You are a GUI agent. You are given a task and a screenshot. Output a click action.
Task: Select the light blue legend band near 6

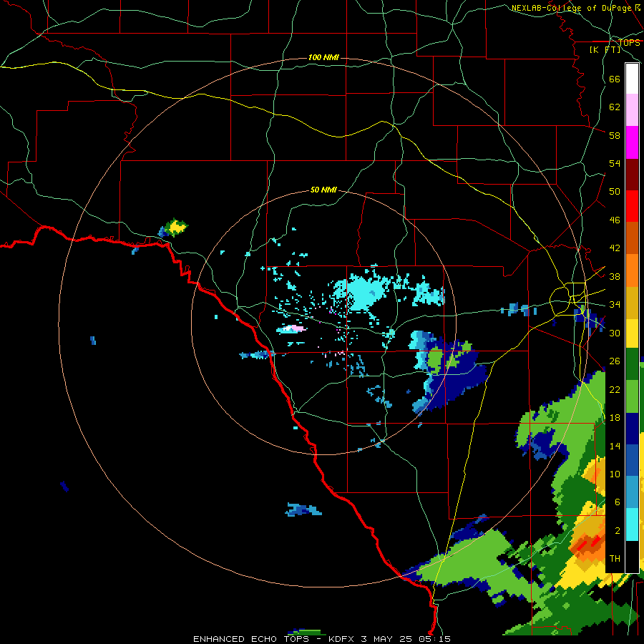632,492
